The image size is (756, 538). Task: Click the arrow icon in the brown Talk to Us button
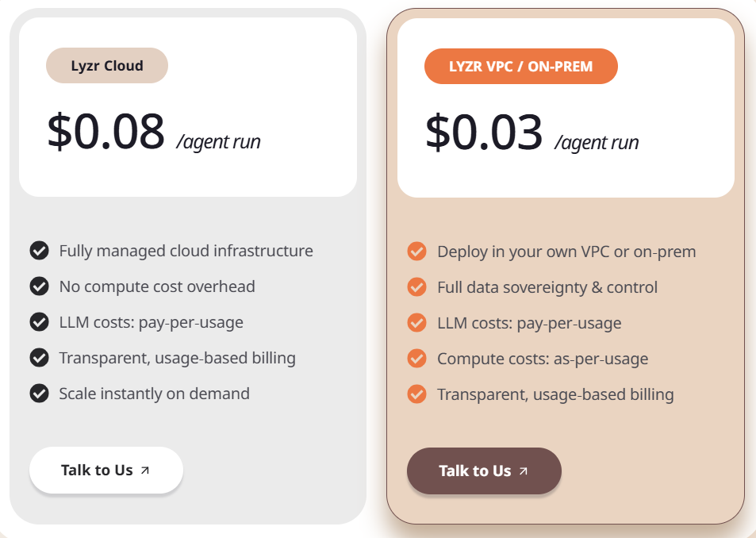[522, 470]
